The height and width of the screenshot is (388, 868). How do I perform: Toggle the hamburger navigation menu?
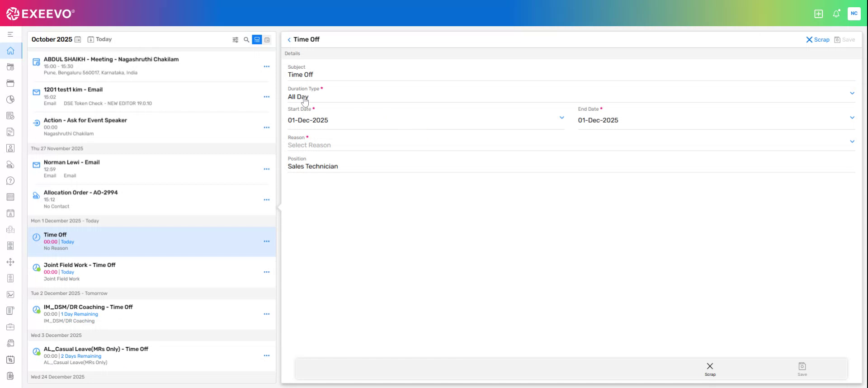click(x=10, y=34)
